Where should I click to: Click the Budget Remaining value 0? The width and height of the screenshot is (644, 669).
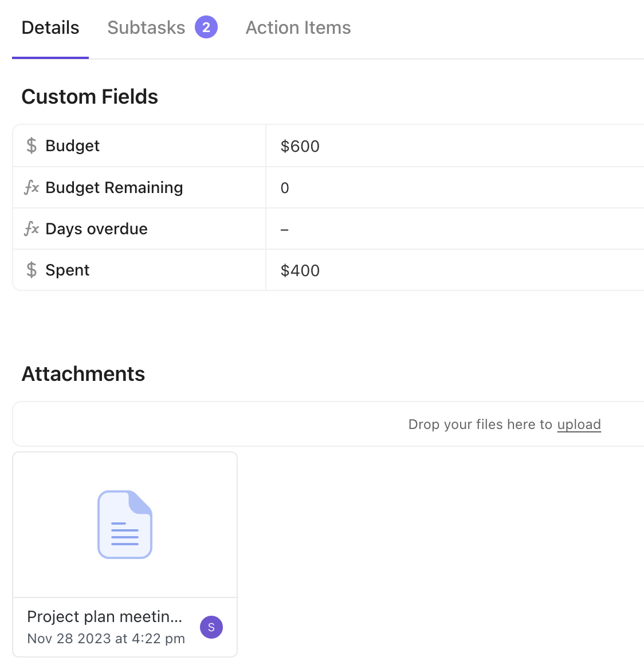(x=285, y=188)
